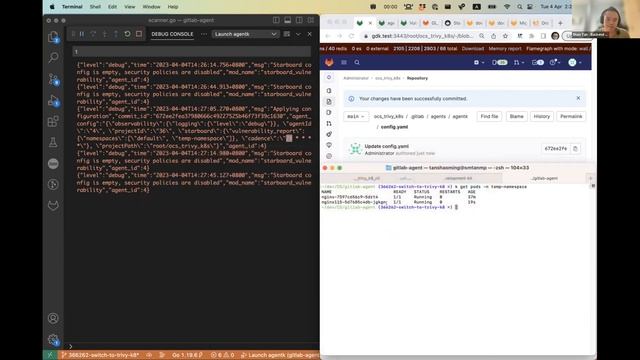Image resolution: width=640 pixels, height=360 pixels.
Task: Open the GitLab merge requests dropdown
Action: pyautogui.click(x=518, y=62)
